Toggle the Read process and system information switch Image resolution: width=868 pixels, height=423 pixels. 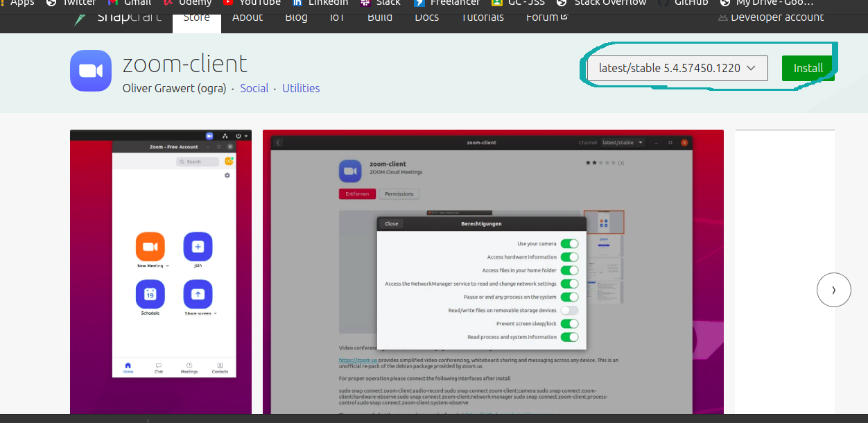click(569, 337)
